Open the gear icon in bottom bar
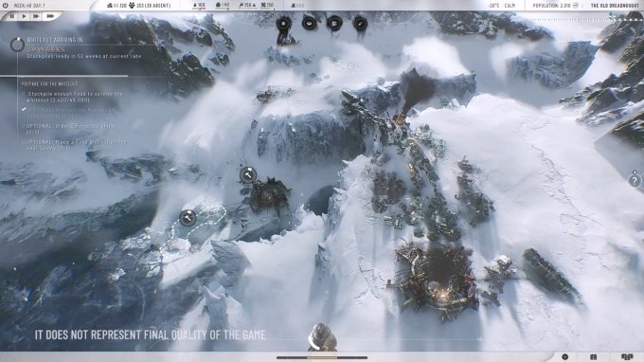This screenshot has width=644, height=362. pos(564,357)
